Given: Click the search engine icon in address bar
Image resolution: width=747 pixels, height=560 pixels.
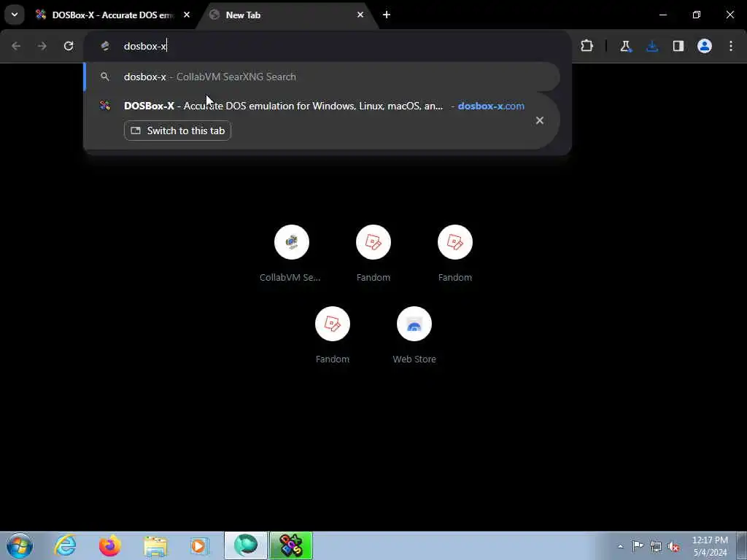Looking at the screenshot, I should [x=105, y=46].
